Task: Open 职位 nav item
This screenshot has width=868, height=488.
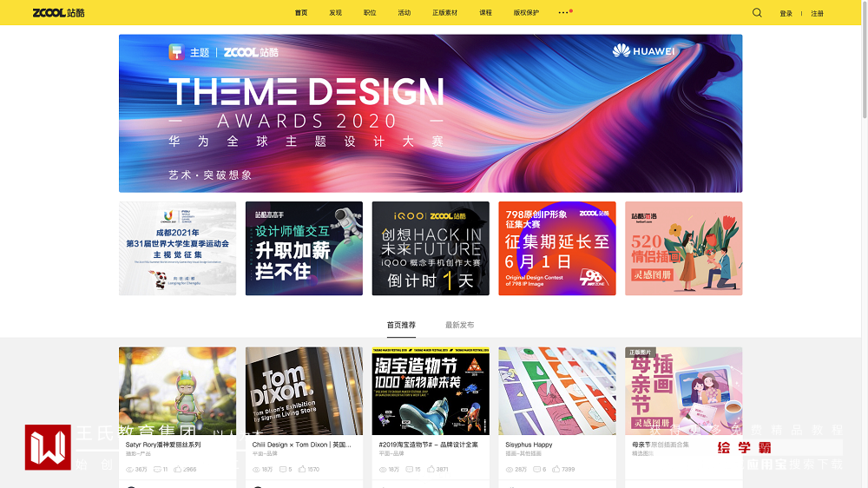Action: click(370, 13)
